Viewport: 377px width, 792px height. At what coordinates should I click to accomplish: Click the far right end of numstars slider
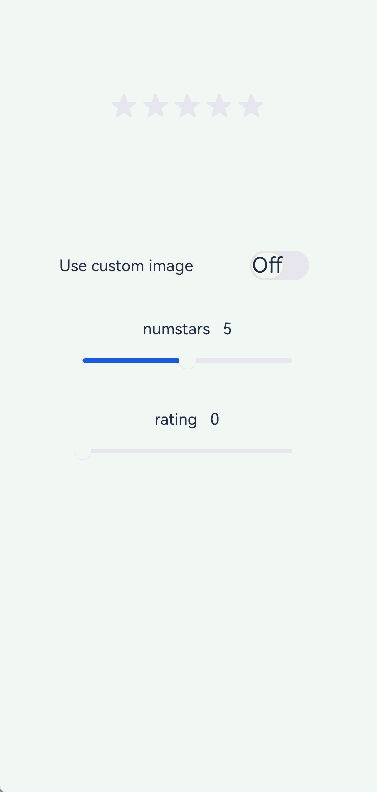[290, 360]
